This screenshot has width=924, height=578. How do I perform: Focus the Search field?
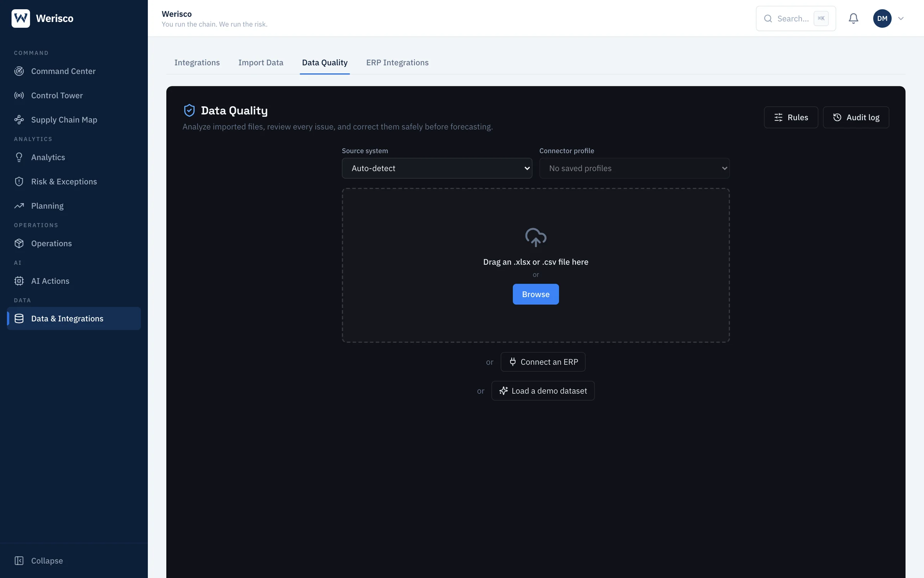796,18
